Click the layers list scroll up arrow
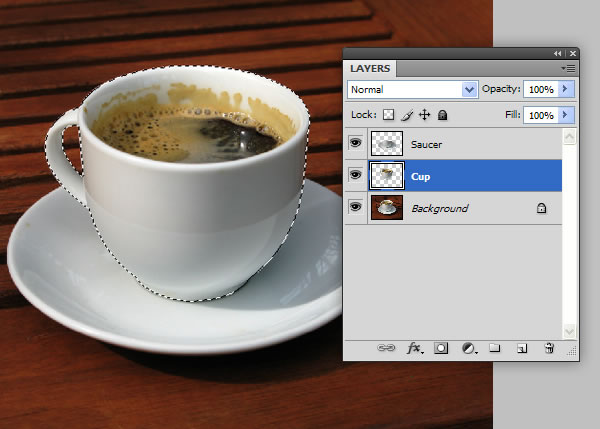The width and height of the screenshot is (600, 429). pos(569,137)
